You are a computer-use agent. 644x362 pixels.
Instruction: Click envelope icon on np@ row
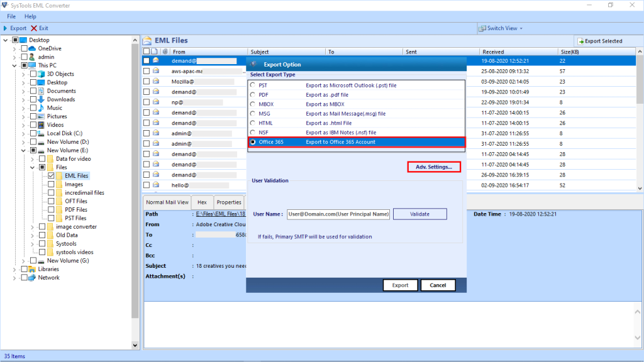[x=156, y=102]
